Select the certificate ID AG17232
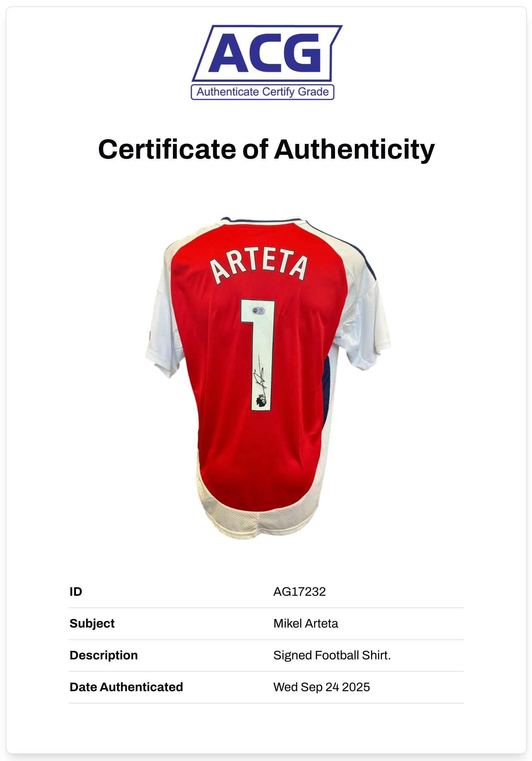 click(299, 592)
